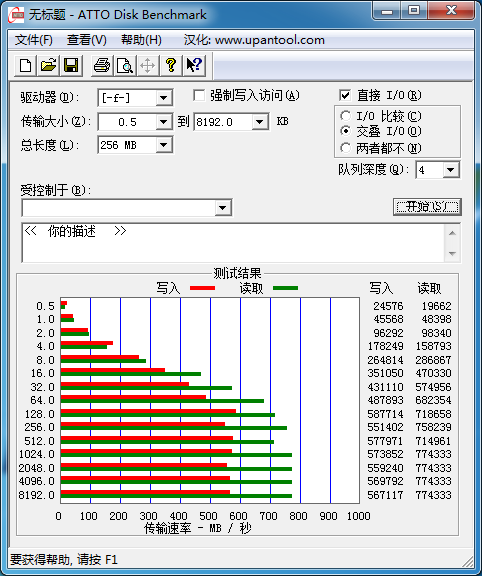
Task: Click read value 19662 in results
Action: coord(436,306)
